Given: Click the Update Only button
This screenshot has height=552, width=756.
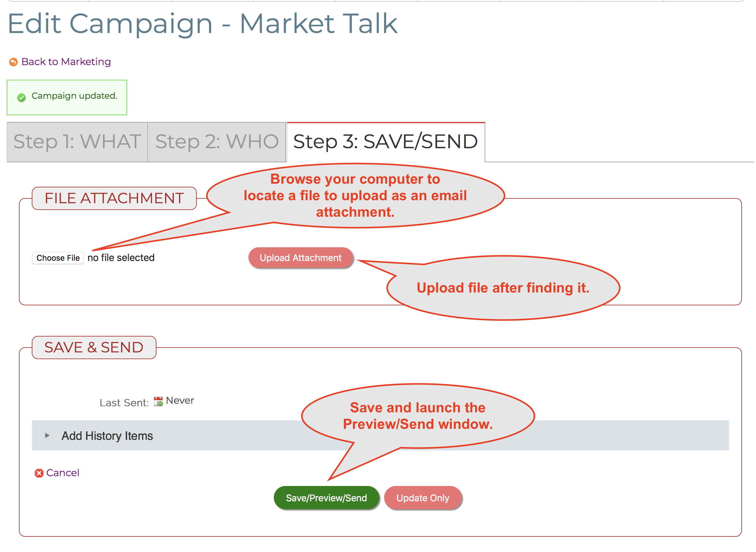Looking at the screenshot, I should 423,498.
